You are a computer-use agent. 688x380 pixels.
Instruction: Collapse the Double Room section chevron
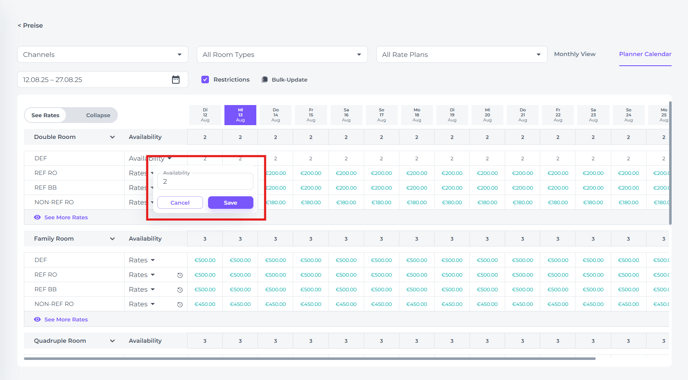coord(112,137)
